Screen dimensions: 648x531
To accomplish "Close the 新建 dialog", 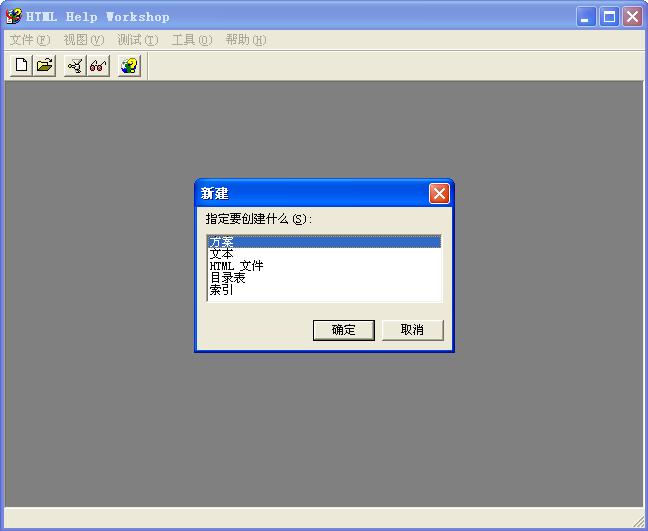I will point(439,193).
